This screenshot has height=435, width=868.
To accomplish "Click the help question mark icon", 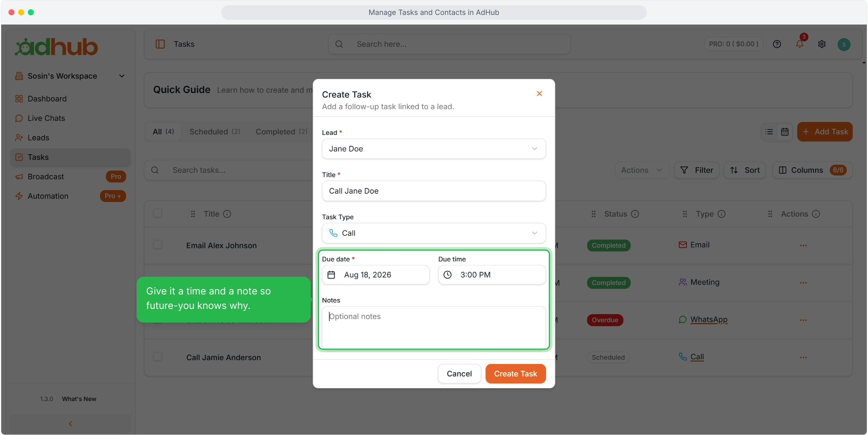I will pos(777,44).
